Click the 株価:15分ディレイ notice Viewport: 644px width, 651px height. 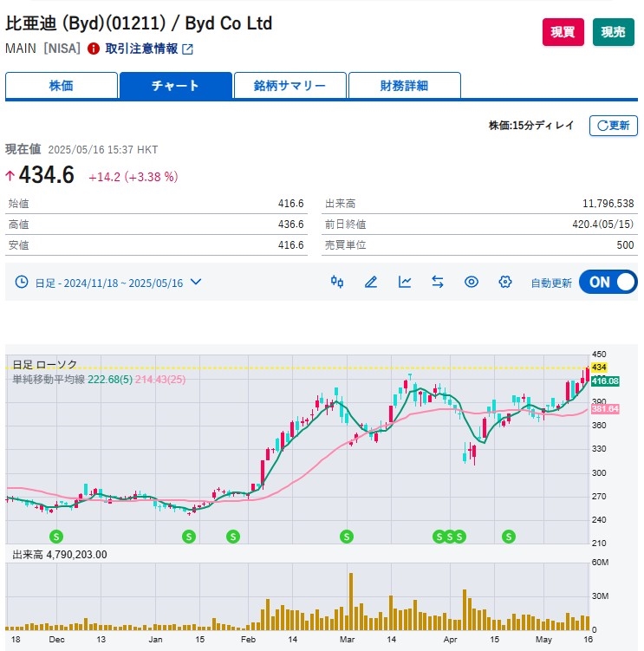(531, 126)
